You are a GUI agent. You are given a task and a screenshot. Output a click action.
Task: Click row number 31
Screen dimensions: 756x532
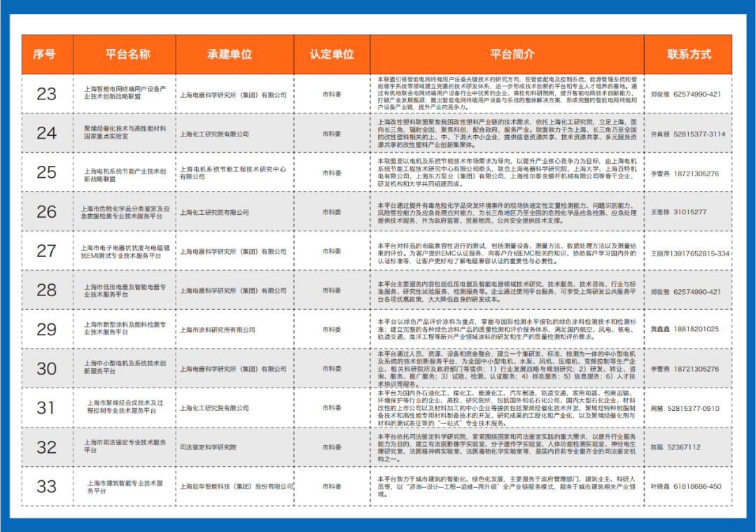(x=46, y=408)
